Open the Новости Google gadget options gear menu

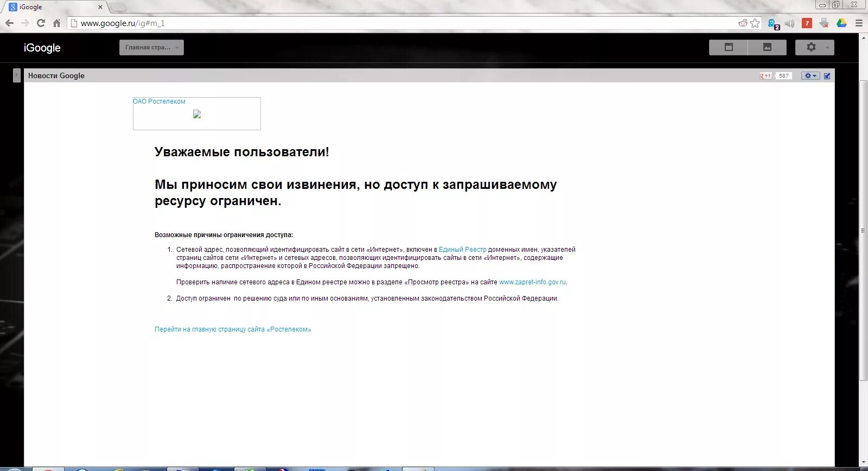[x=810, y=76]
